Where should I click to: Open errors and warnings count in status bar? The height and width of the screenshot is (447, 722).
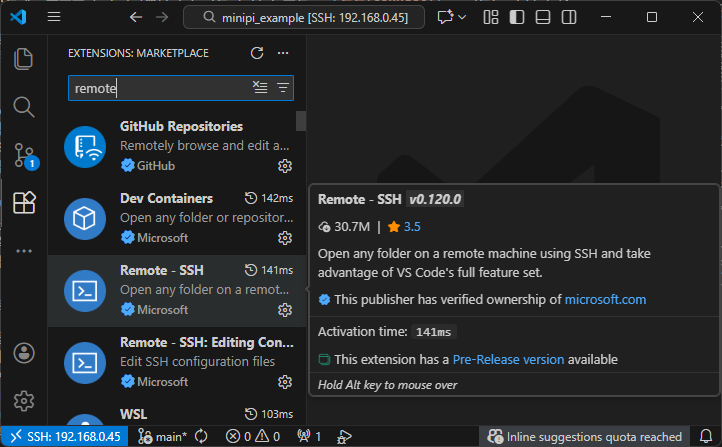(x=253, y=436)
